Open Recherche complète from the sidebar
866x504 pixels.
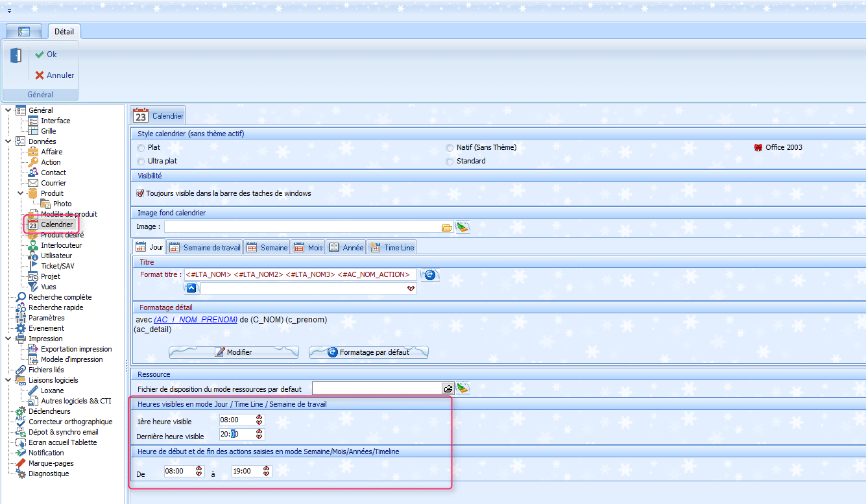[x=60, y=297]
